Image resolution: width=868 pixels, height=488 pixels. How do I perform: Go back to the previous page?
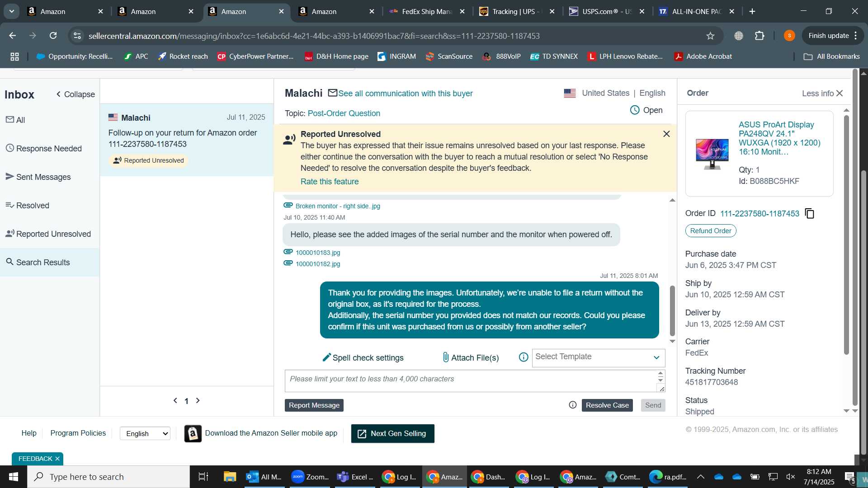(13, 36)
